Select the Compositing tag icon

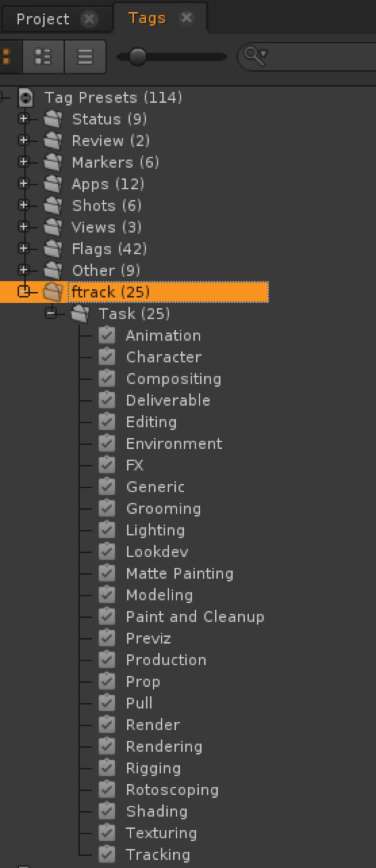click(106, 379)
